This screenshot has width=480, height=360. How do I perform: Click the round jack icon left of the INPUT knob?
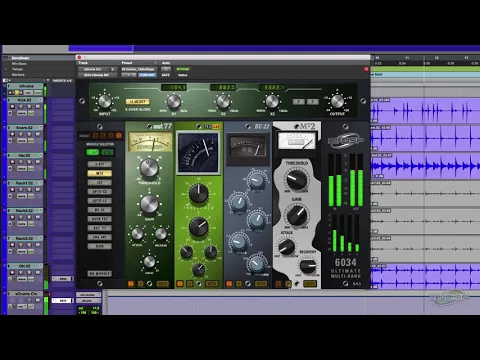coord(82,101)
